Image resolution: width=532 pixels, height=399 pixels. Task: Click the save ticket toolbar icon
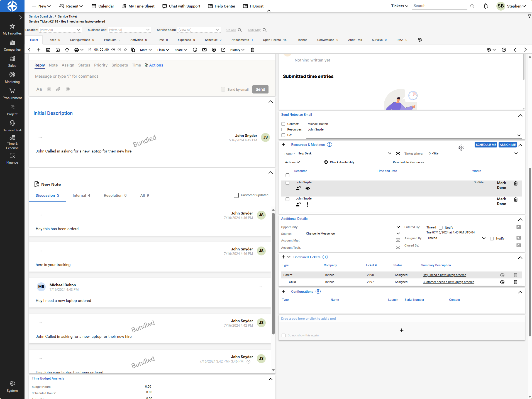[x=48, y=50]
